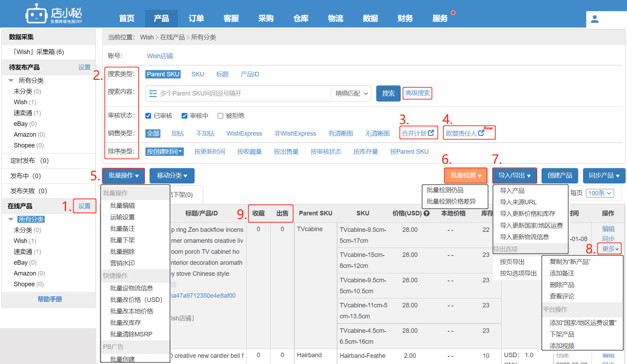Click SKU cell TVcabine-15cm-8cm-12cm
The height and width of the screenshot is (364, 627).
pyautogui.click(x=362, y=260)
